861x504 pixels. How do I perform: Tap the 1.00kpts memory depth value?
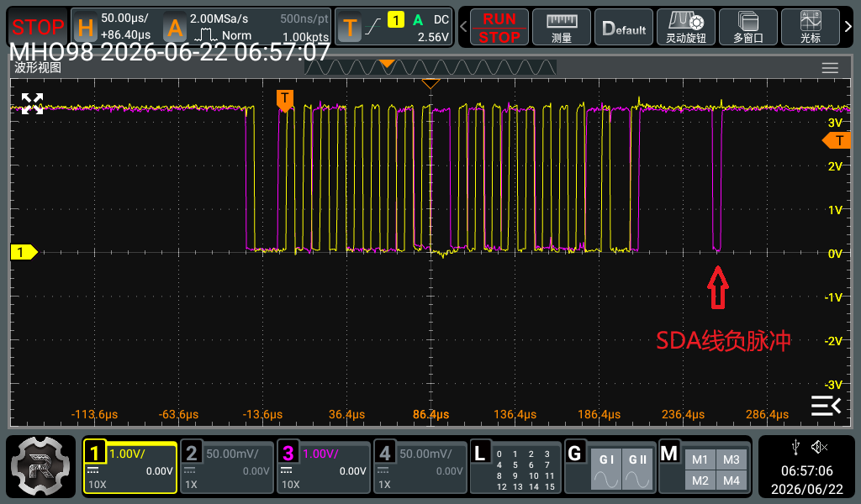pyautogui.click(x=305, y=37)
